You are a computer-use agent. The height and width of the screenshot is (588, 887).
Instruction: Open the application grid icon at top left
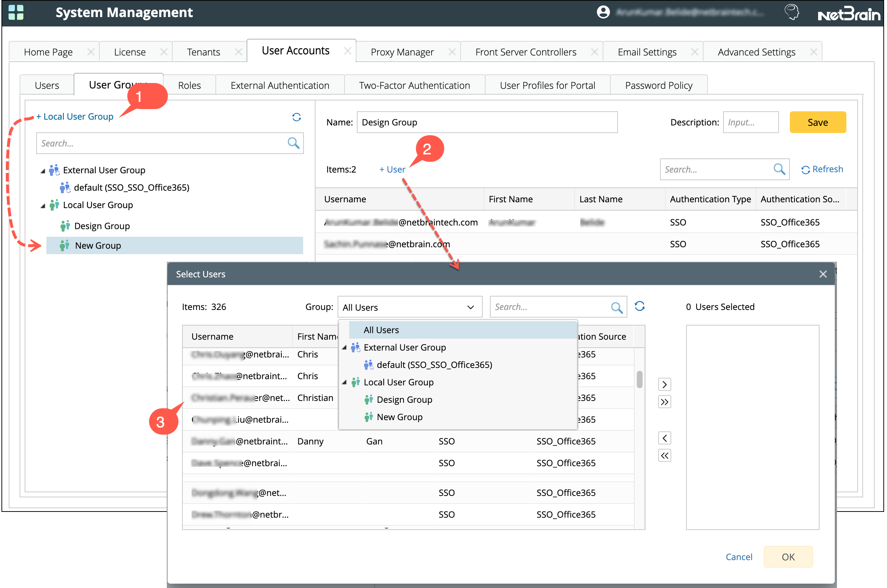pyautogui.click(x=16, y=12)
